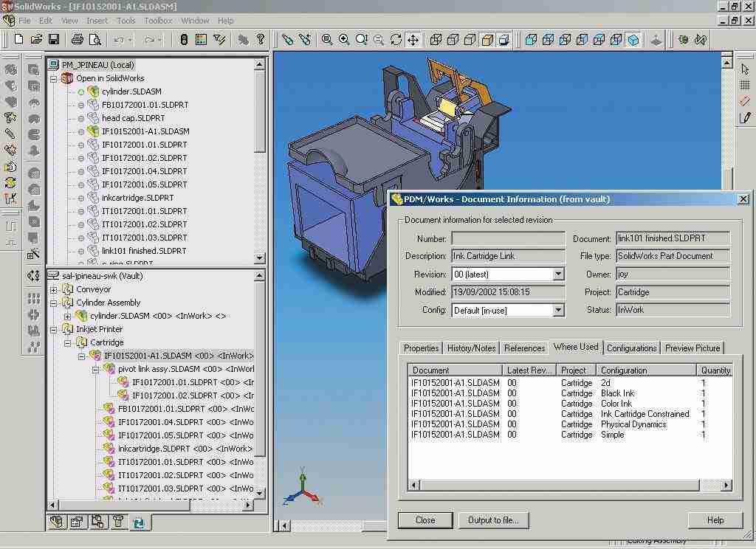
Task: Switch to Wireframe display mode
Action: [436, 40]
